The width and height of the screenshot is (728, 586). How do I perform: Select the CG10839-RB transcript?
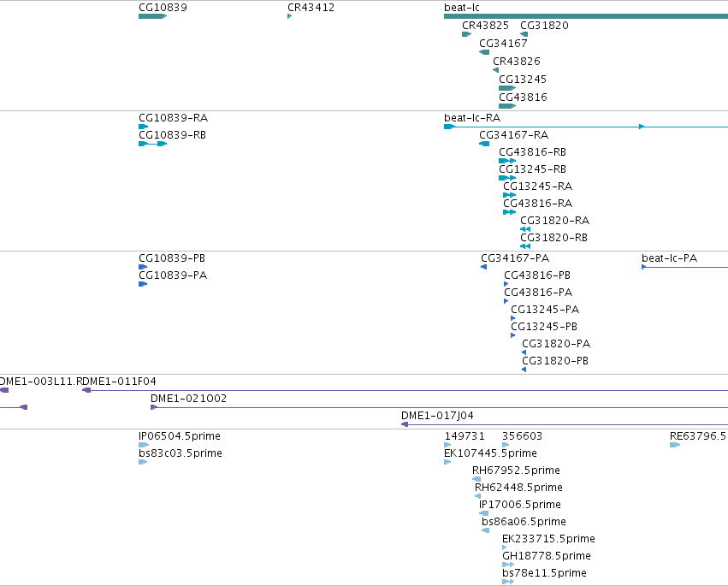(152, 144)
